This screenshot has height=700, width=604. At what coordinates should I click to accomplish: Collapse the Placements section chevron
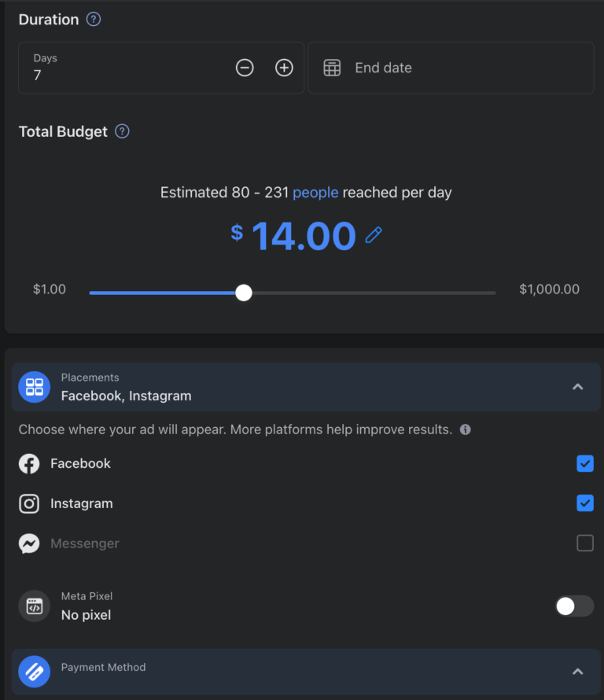577,387
